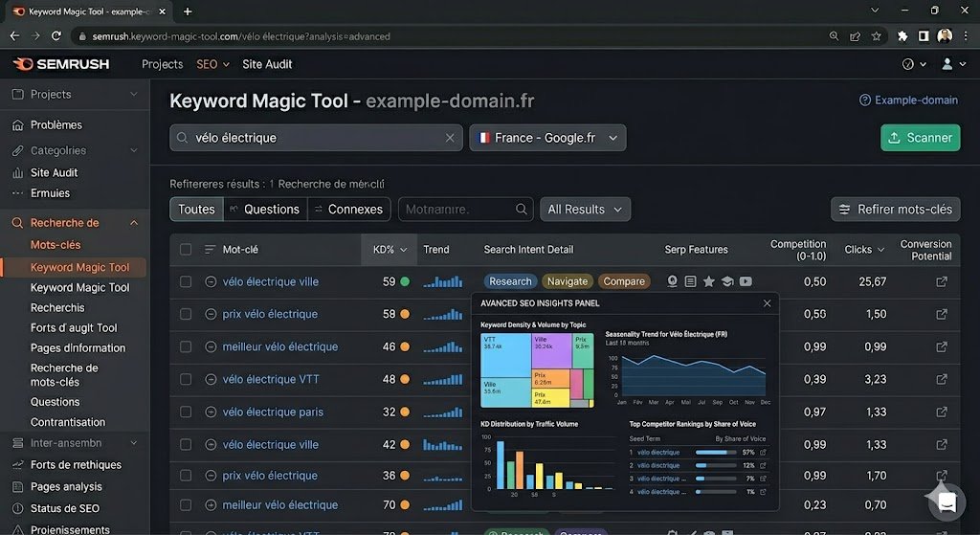Click the share of voice bar for rank 1
Screen dimensions: 980x535
pyautogui.click(x=716, y=452)
